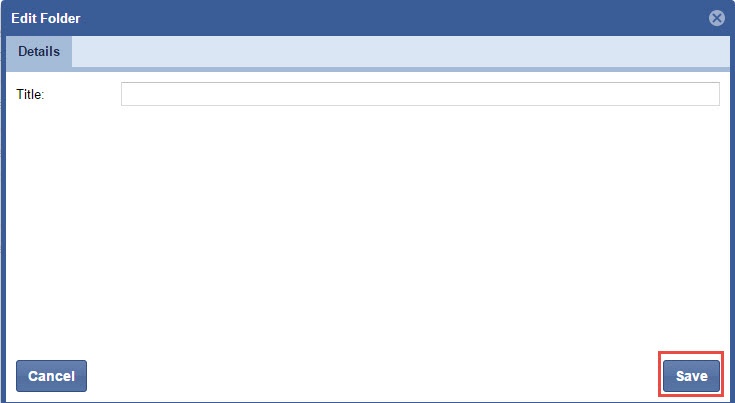Place cursor in the empty Title field

tap(420, 94)
